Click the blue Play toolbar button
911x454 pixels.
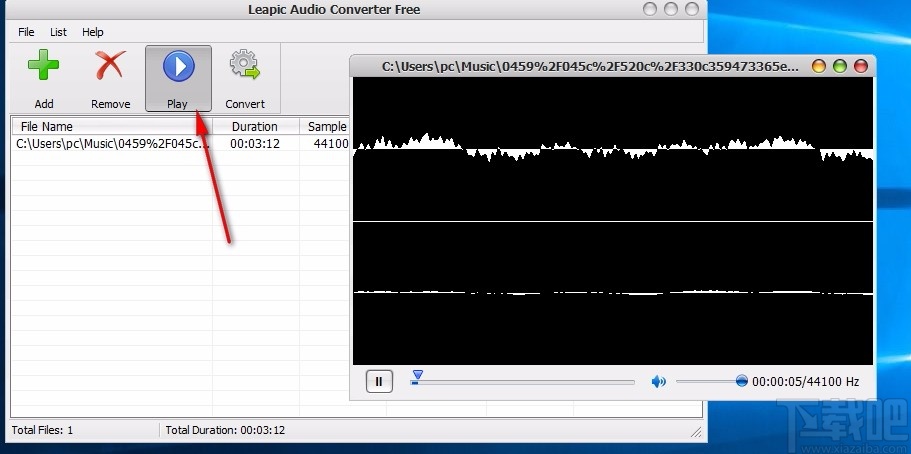pyautogui.click(x=178, y=78)
